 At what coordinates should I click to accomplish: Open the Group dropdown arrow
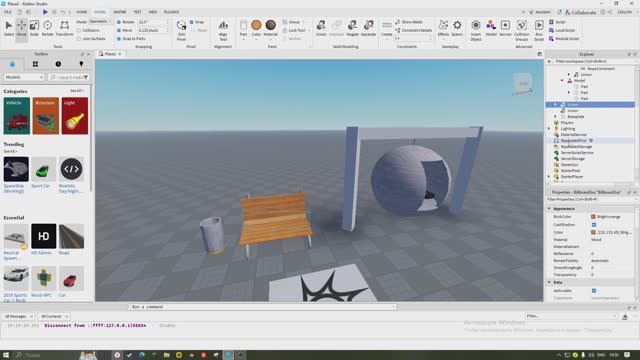pyautogui.click(x=303, y=22)
